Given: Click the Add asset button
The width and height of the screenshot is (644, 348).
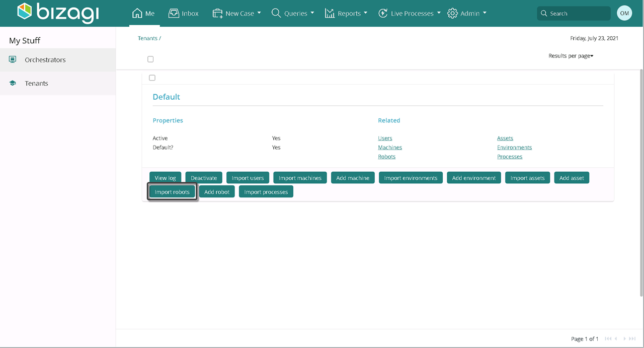Looking at the screenshot, I should pos(572,178).
